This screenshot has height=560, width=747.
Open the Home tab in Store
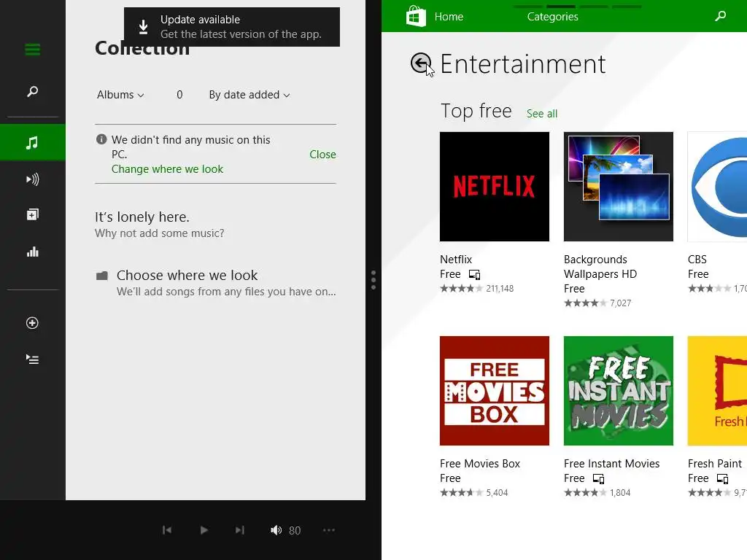[449, 17]
